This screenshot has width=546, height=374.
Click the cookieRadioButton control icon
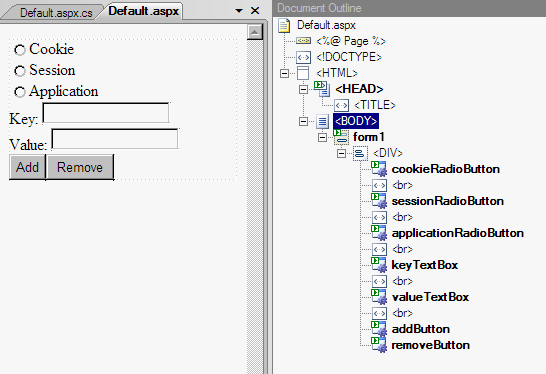pos(379,169)
